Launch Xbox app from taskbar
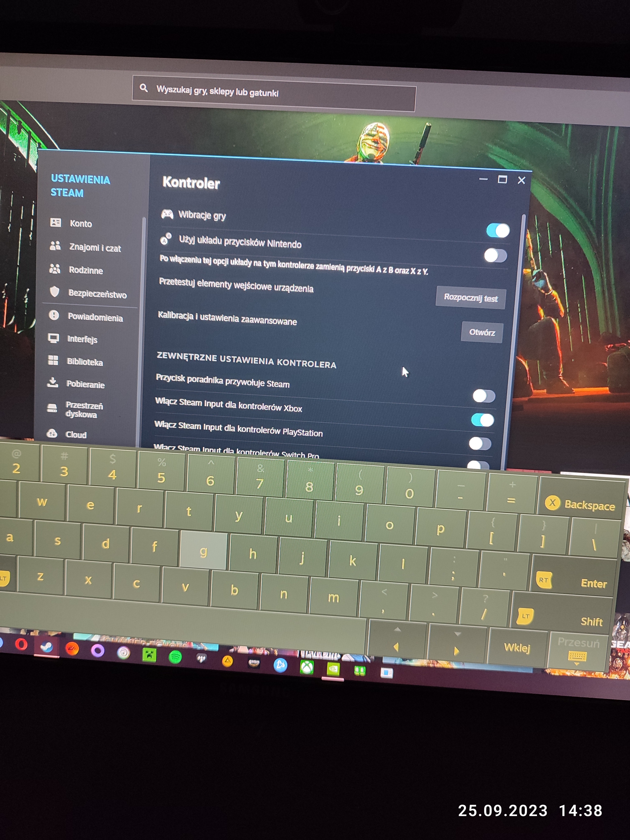The height and width of the screenshot is (840, 630). click(x=307, y=667)
